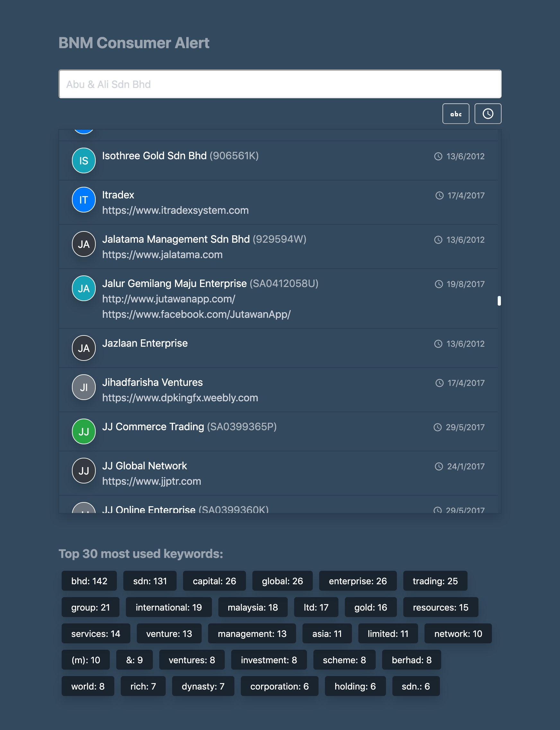The height and width of the screenshot is (730, 560).
Task: Sort list by date with clock button
Action: pos(488,114)
